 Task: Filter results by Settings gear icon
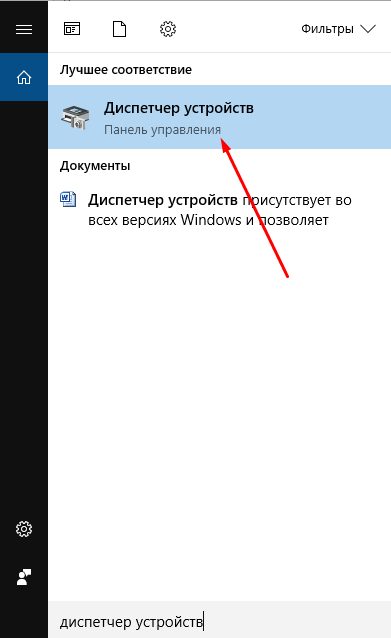[x=168, y=29]
